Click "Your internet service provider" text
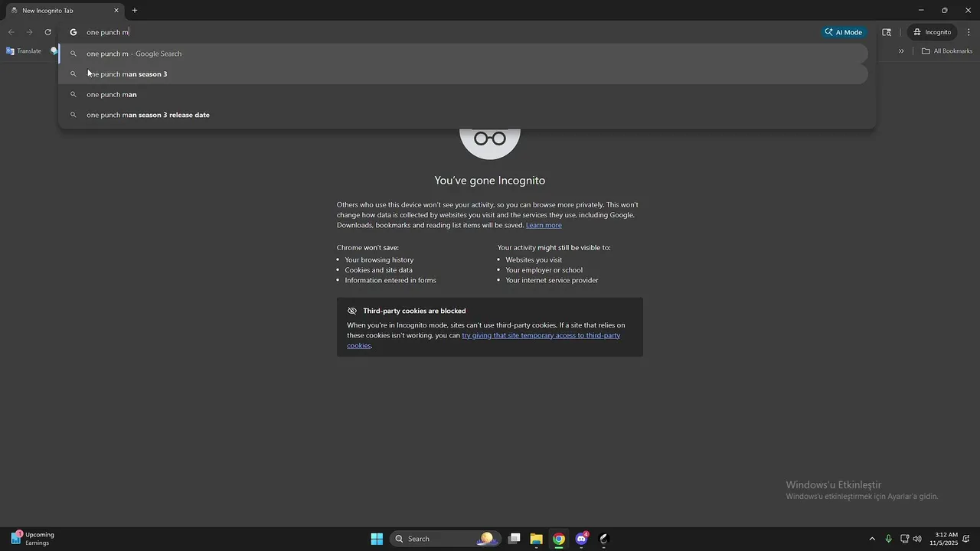This screenshot has height=551, width=980. point(552,280)
